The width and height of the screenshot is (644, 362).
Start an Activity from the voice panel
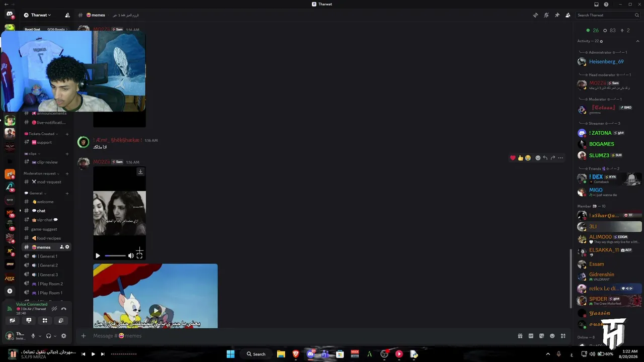[45, 320]
